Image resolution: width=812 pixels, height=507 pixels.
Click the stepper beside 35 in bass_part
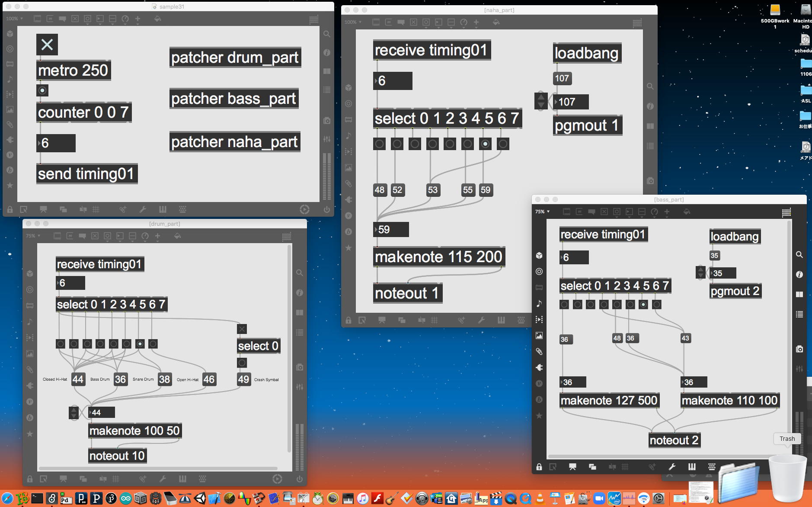[700, 273]
